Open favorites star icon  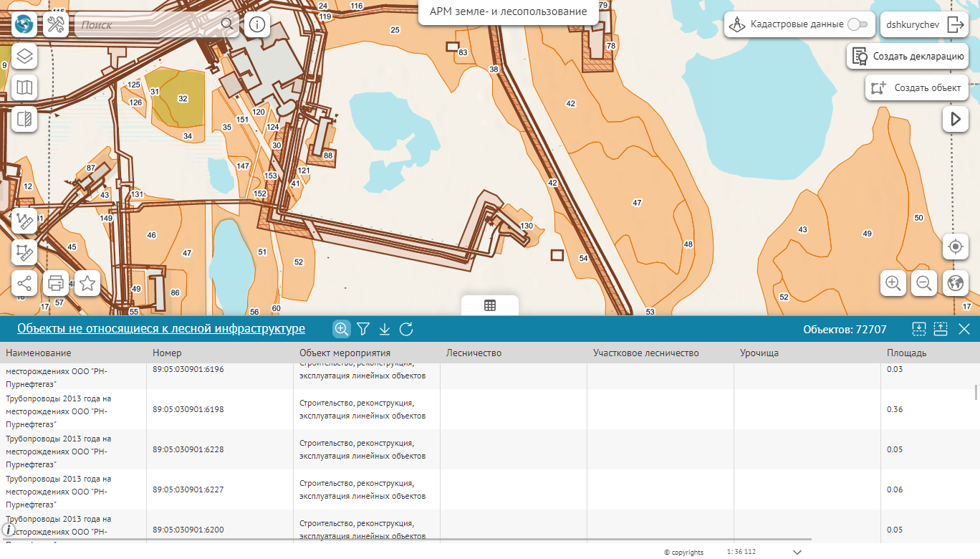pos(87,283)
